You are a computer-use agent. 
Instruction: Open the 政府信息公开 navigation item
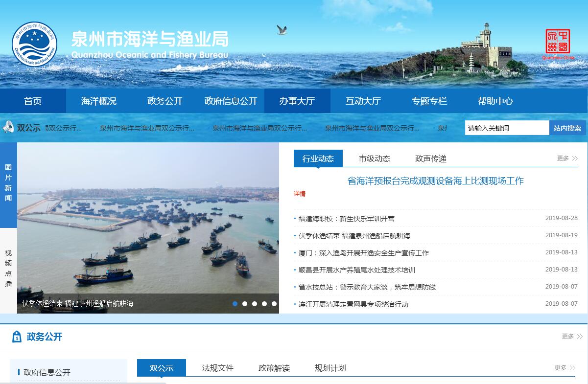[231, 101]
